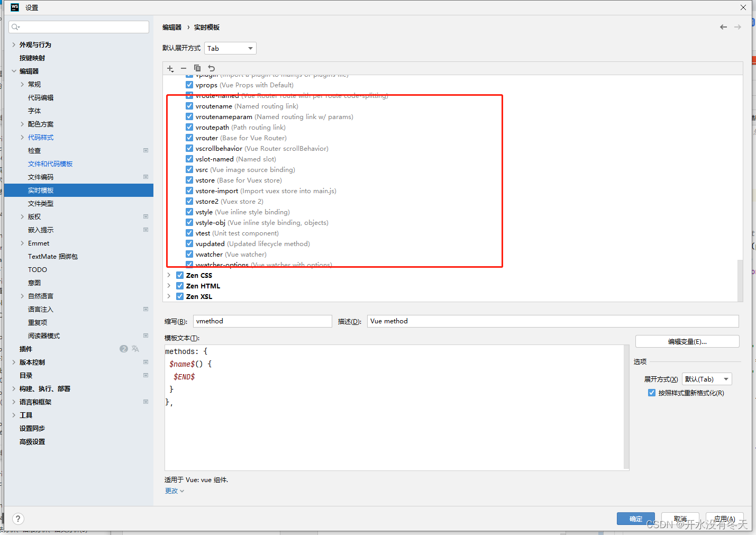Click the plugin update badge showing 2
This screenshot has width=756, height=535.
tap(124, 349)
